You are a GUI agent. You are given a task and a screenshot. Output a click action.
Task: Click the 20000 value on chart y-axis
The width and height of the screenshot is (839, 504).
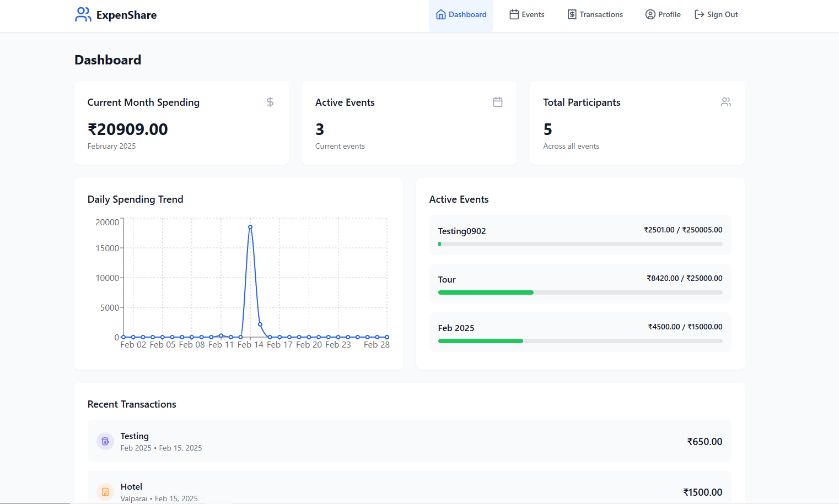pyautogui.click(x=107, y=223)
